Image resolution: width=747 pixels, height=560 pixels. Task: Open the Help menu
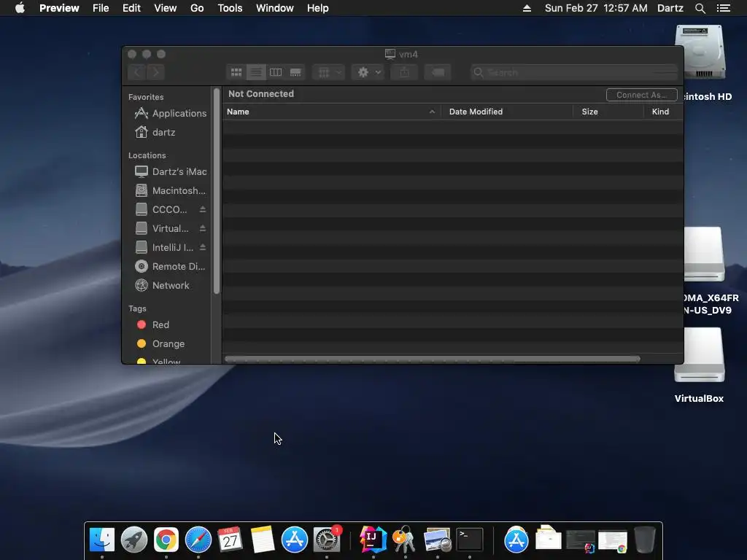coord(318,8)
